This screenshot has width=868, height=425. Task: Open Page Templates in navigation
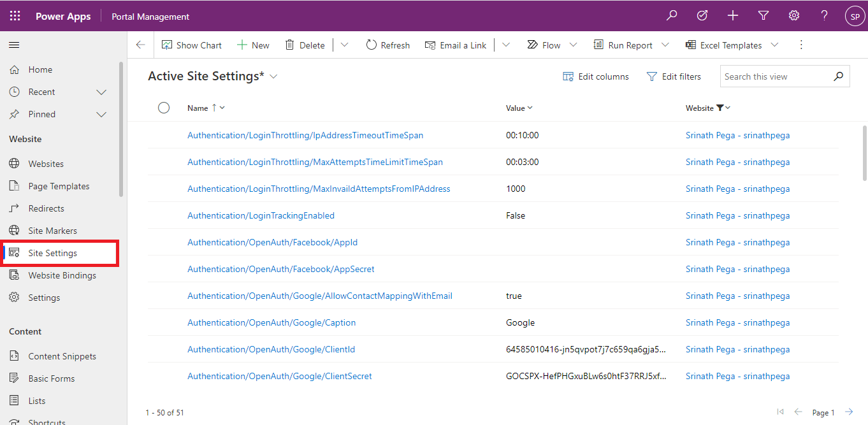[x=59, y=186]
